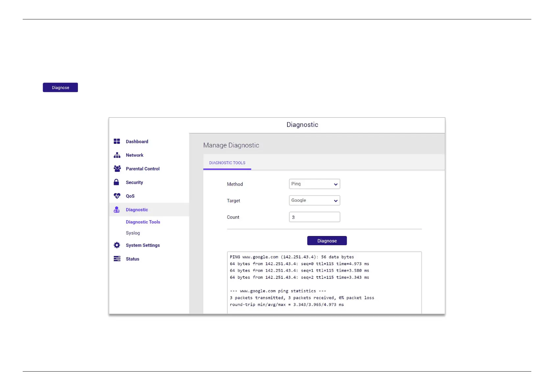Click the '0% packet loss' statistics line
The height and width of the screenshot is (392, 554).
(x=302, y=298)
